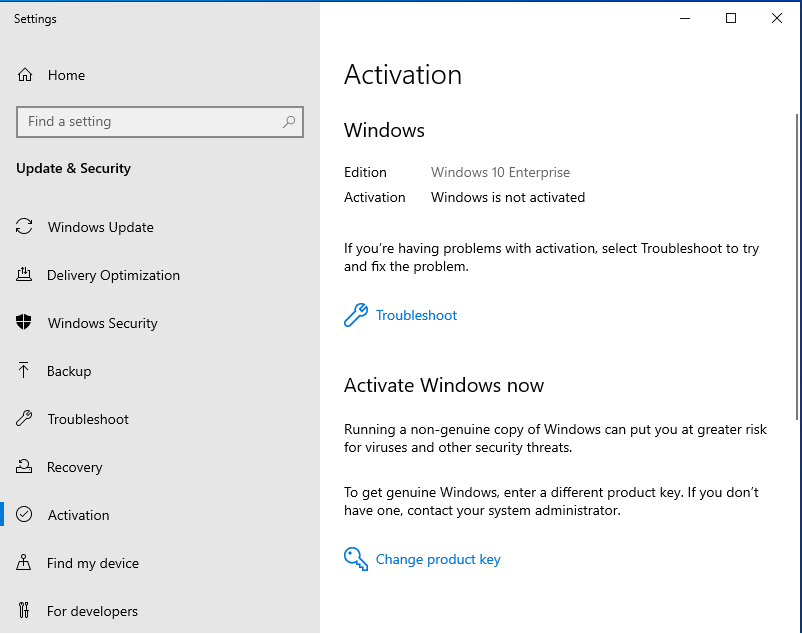Select the Backup icon in the sidebar
Viewport: 802px width, 635px height.
23,371
